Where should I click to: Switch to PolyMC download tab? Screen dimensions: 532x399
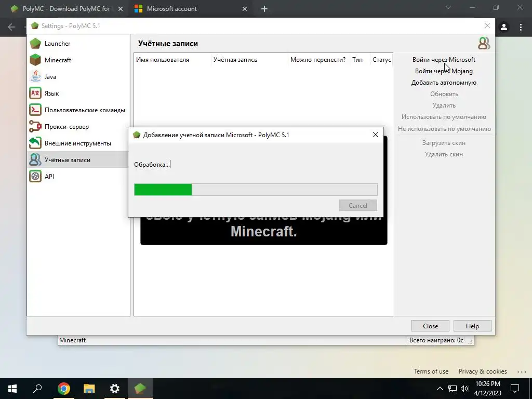pos(67,9)
